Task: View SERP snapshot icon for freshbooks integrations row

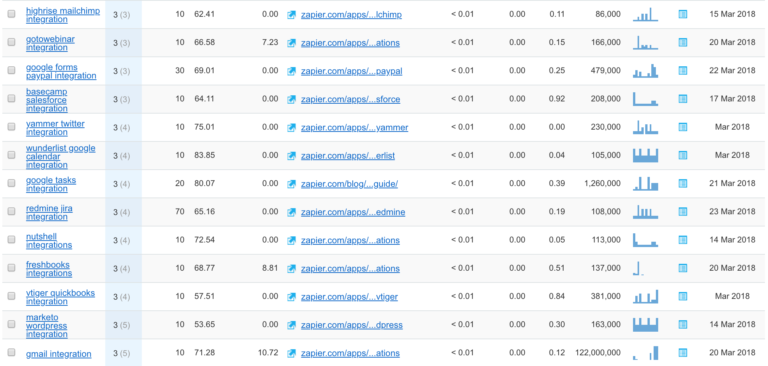Action: pos(683,268)
